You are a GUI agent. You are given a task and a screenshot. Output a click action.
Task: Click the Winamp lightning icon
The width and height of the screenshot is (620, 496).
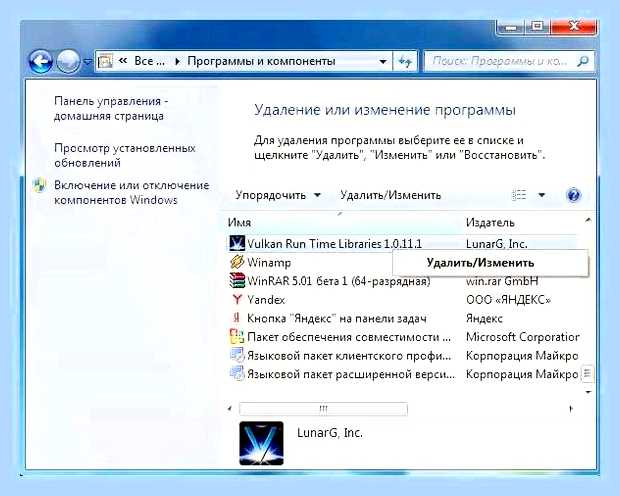(x=237, y=261)
